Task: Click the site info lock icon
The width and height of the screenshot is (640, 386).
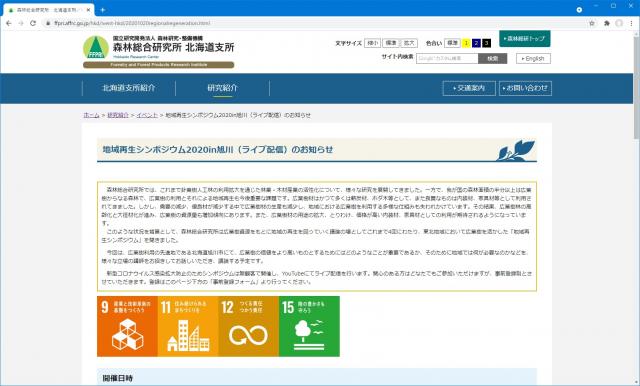Action: [x=49, y=23]
